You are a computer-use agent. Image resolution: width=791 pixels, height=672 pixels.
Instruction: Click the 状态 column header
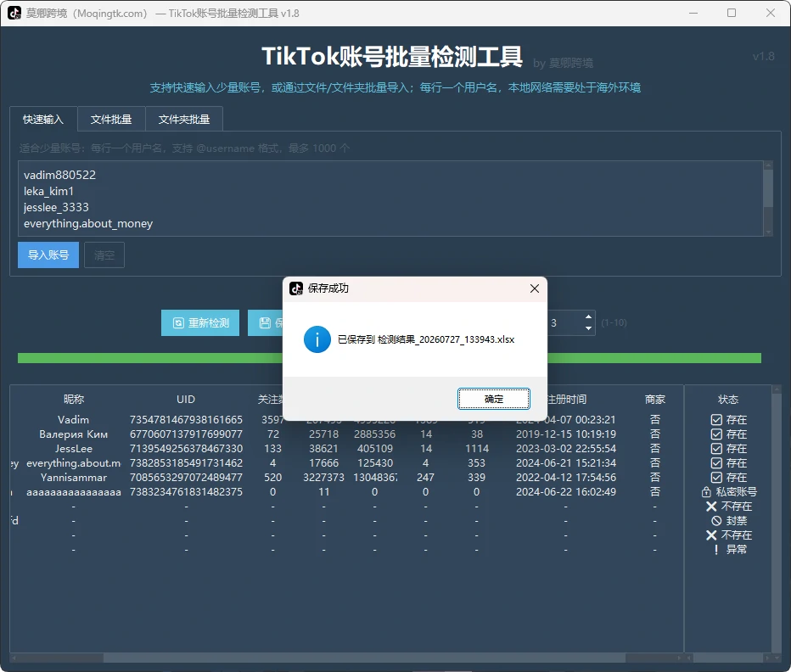tap(728, 400)
